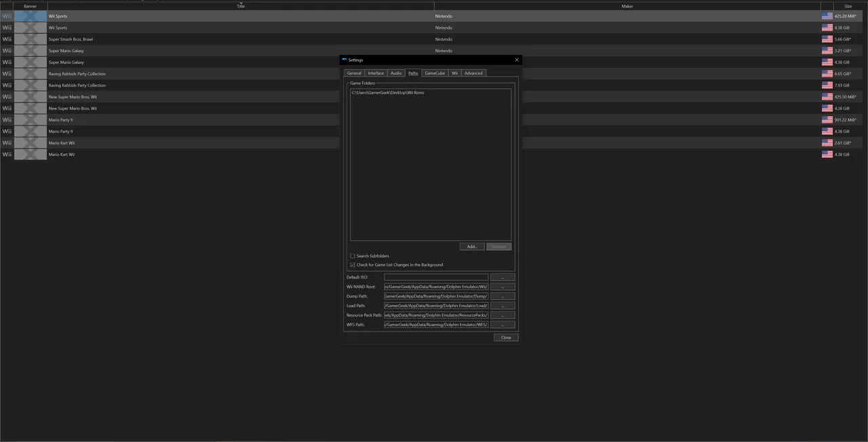Click the Default ISO input field

(x=436, y=277)
